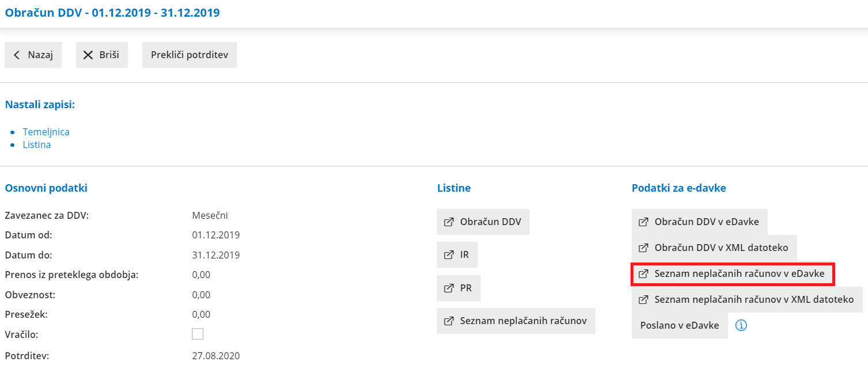
Task: Open the Listina link
Action: tap(37, 144)
